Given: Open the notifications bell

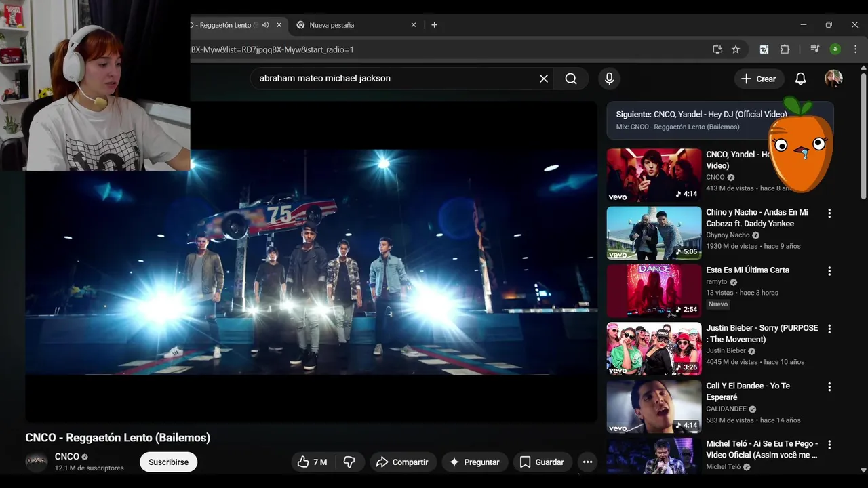Looking at the screenshot, I should (800, 79).
